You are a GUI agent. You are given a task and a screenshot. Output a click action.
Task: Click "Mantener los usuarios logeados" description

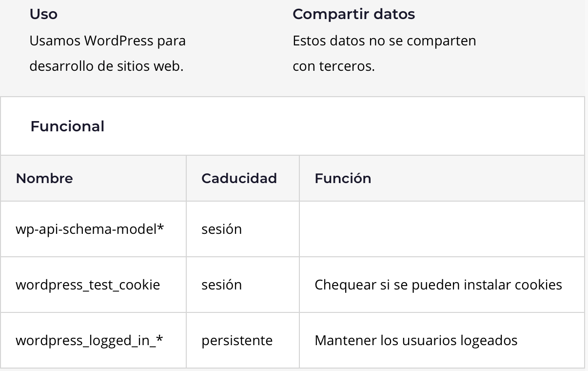tap(416, 340)
